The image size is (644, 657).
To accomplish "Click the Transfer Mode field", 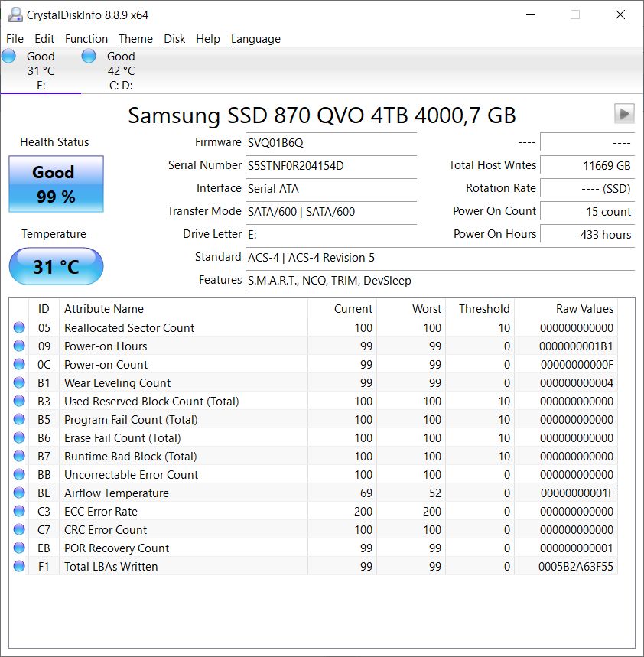I will coord(331,212).
